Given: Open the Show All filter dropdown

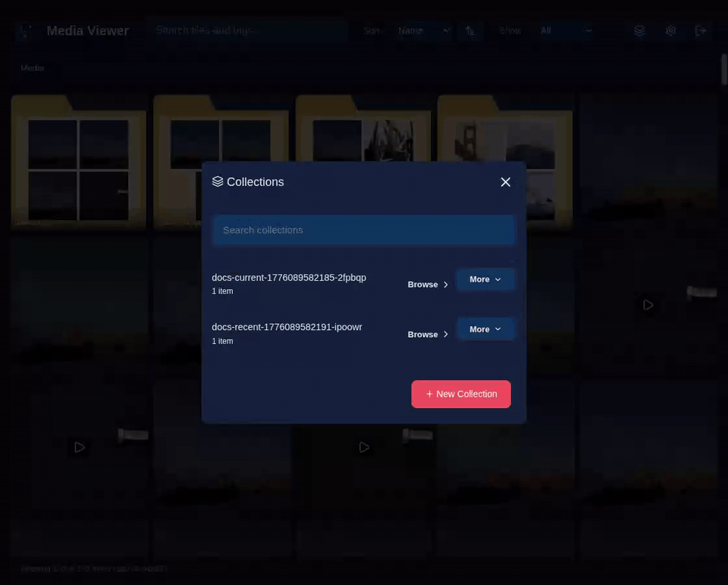Looking at the screenshot, I should tap(565, 30).
